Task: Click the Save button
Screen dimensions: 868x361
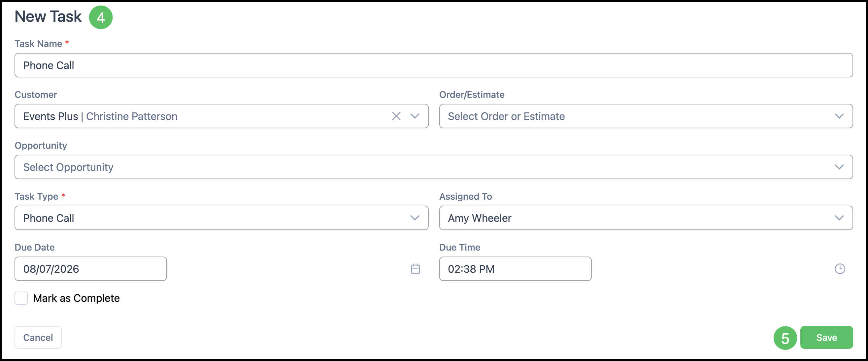Action: (x=826, y=338)
